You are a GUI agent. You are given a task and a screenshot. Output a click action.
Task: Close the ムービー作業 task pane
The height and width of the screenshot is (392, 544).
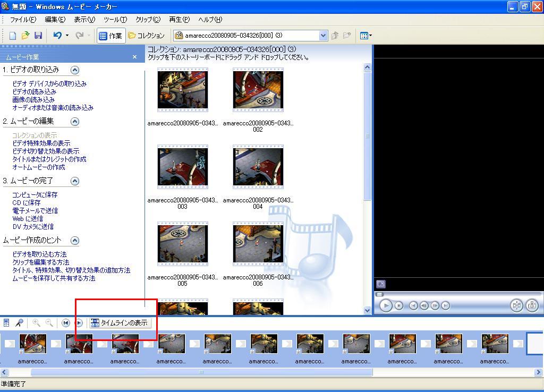(134, 57)
